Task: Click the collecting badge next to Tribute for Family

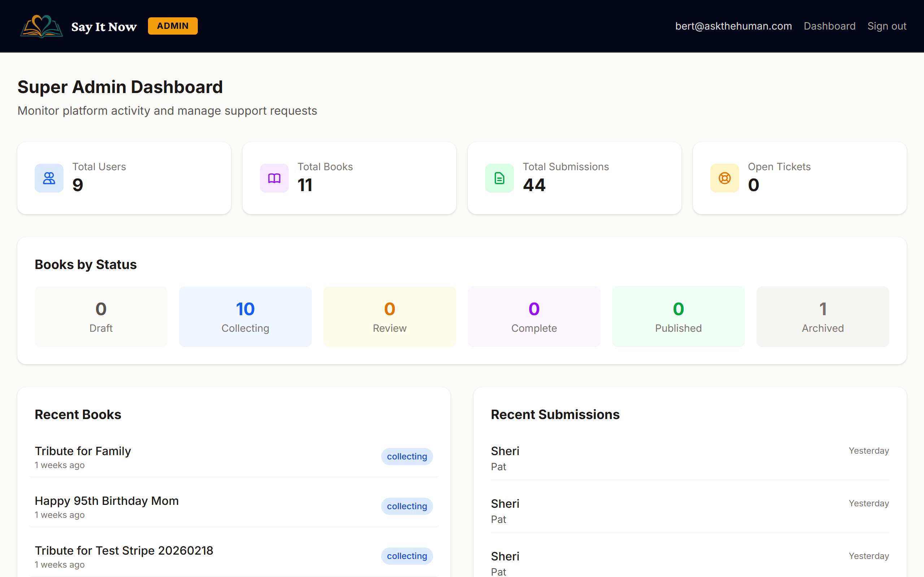Action: pyautogui.click(x=407, y=457)
